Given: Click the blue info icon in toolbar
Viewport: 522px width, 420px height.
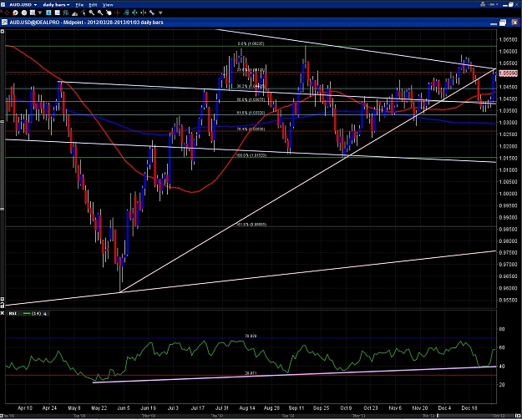Looking at the screenshot, I should pos(48,13).
